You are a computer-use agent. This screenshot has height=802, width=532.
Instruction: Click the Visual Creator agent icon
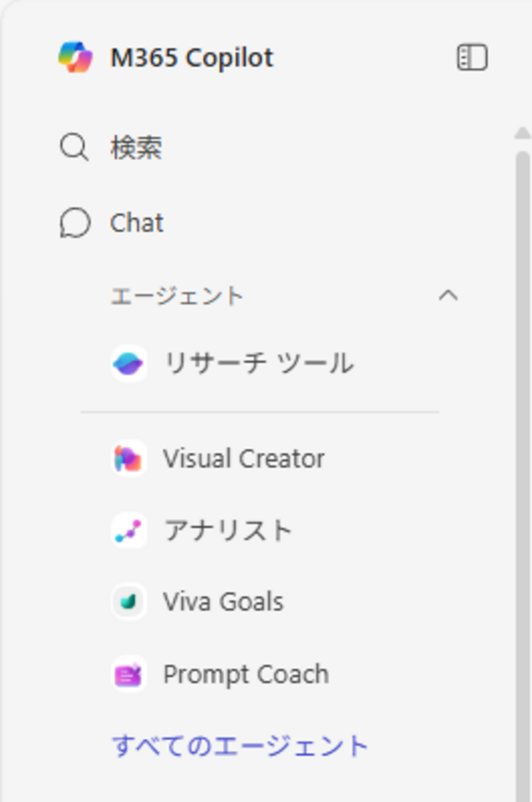[129, 458]
